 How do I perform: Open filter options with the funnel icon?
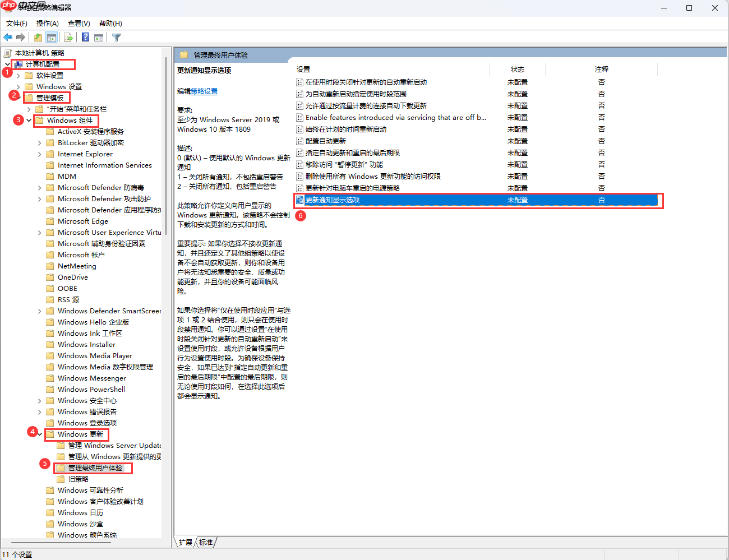tap(116, 37)
